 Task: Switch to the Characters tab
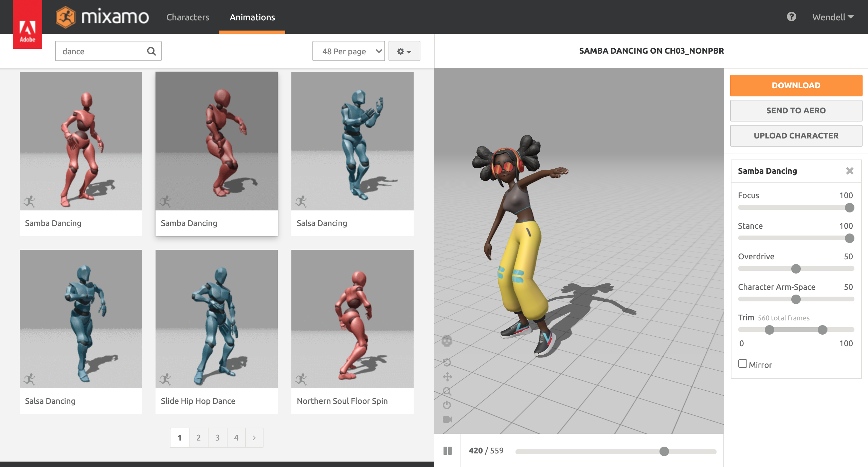point(188,17)
